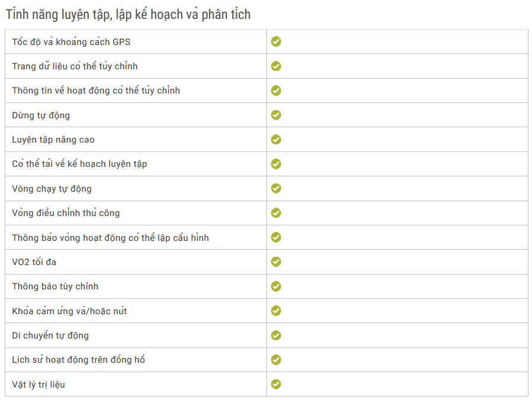Screen dimensions: 532x400
Task: Click checkmark beside Khóa cảm ứng và/hoặc nút
Action: point(276,311)
